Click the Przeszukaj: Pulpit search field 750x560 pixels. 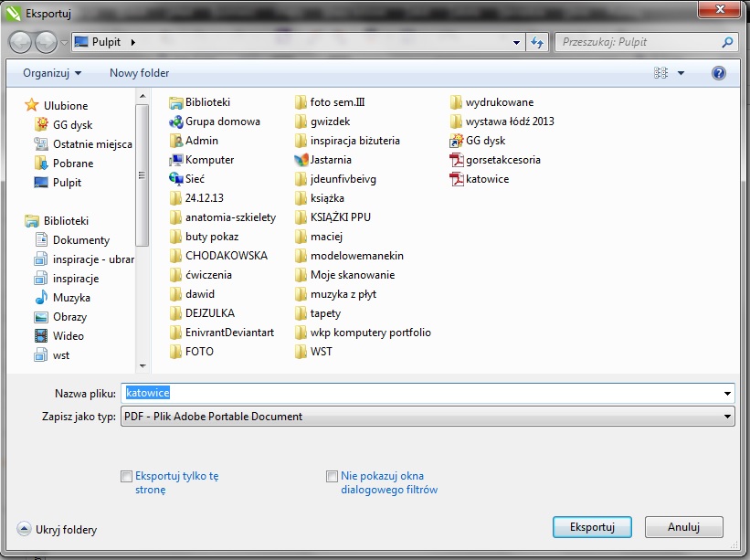pyautogui.click(x=639, y=42)
